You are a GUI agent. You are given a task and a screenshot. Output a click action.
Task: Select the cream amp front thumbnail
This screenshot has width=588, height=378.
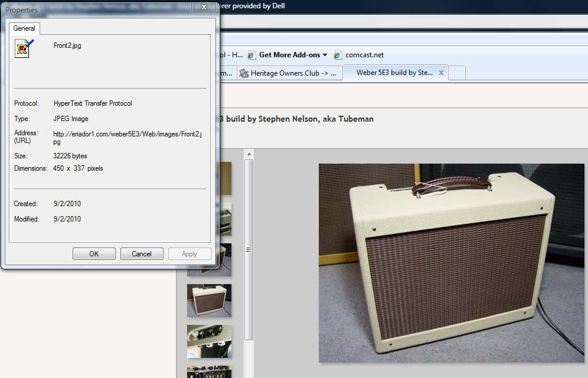pos(209,301)
